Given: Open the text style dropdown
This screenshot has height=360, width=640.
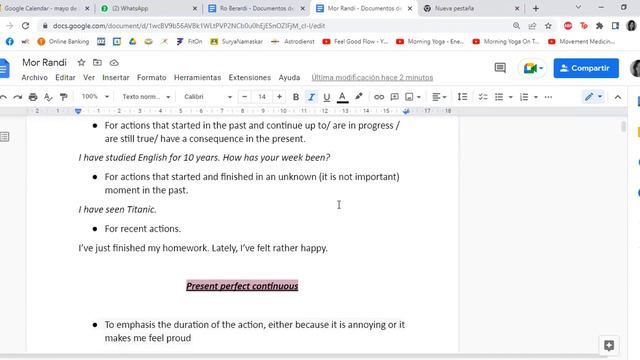Looking at the screenshot, I should pyautogui.click(x=146, y=97).
